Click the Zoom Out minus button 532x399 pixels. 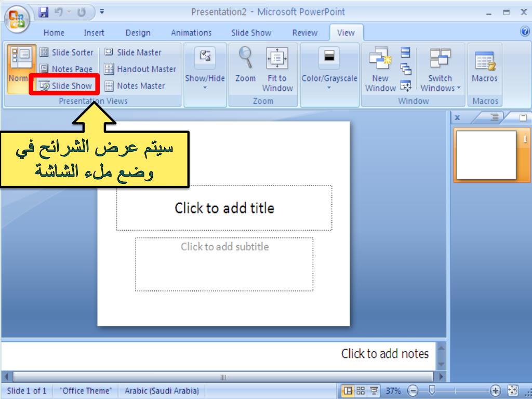(413, 391)
